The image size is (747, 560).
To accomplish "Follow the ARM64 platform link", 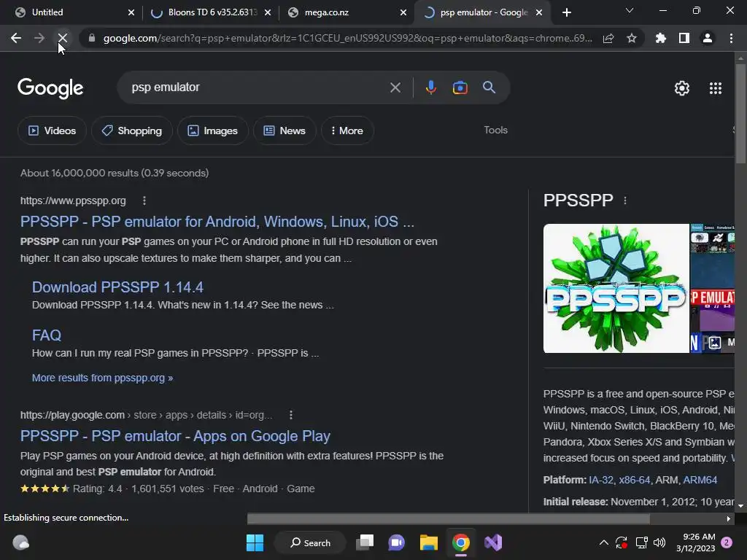I will 700,480.
